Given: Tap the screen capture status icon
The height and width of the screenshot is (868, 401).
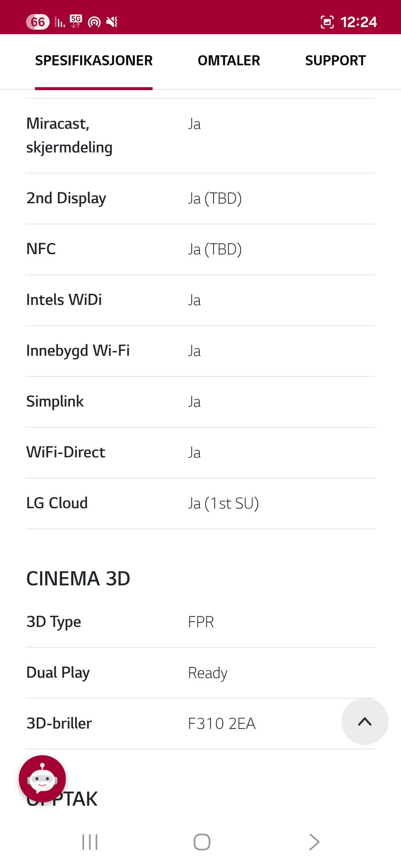Looking at the screenshot, I should click(x=327, y=22).
